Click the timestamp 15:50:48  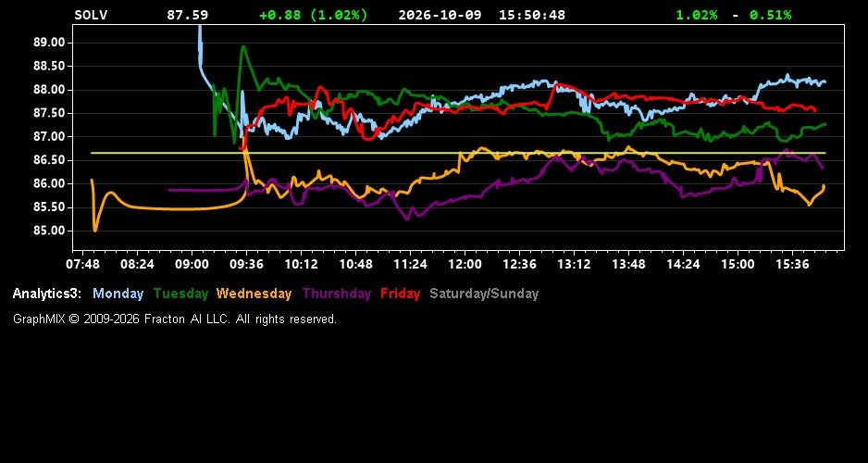(x=532, y=15)
